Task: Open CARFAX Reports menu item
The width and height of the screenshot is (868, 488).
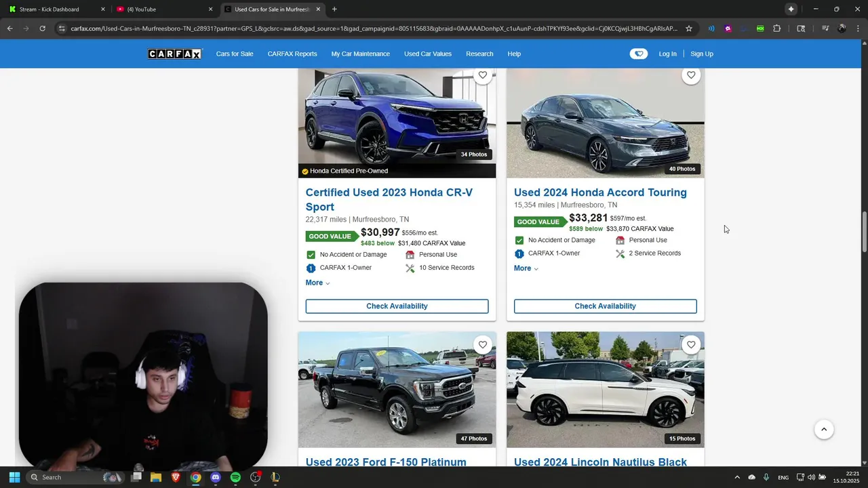Action: pos(292,54)
